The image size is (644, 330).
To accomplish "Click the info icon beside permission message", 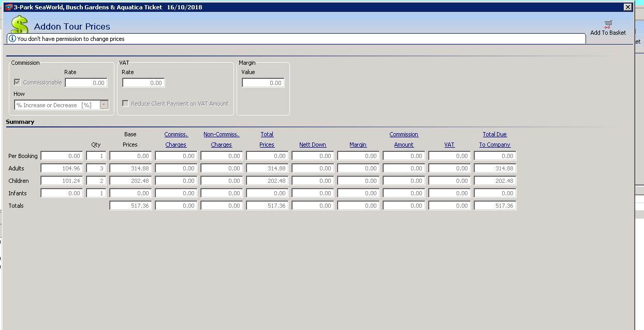I will (x=12, y=38).
